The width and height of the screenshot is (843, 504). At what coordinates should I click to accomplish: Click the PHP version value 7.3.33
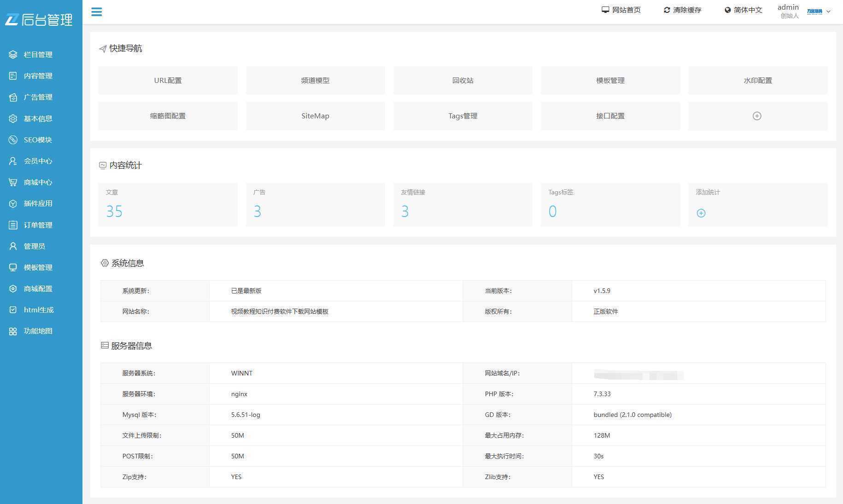pos(602,394)
